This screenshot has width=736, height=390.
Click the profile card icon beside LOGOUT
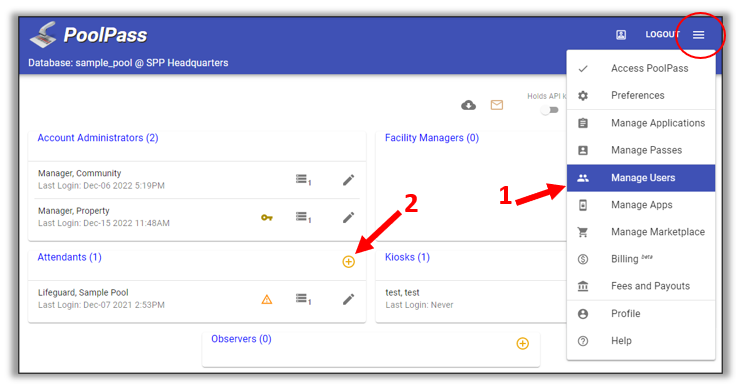[x=621, y=35]
